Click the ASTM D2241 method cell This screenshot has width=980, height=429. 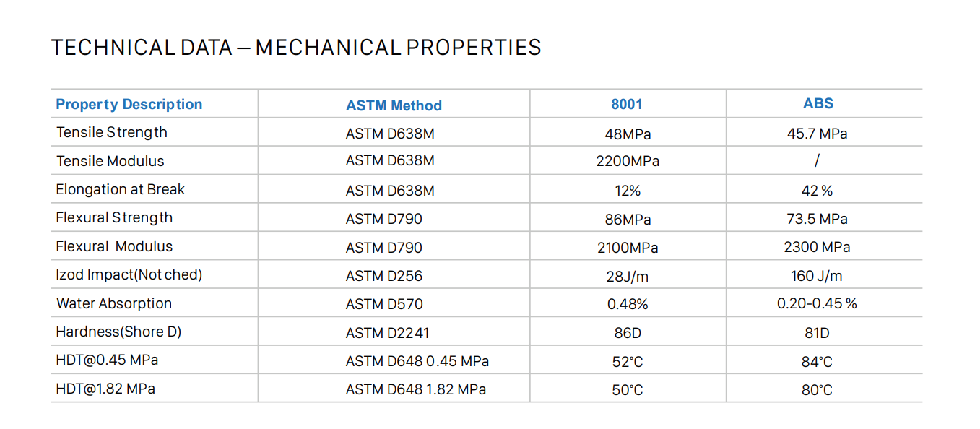(388, 333)
